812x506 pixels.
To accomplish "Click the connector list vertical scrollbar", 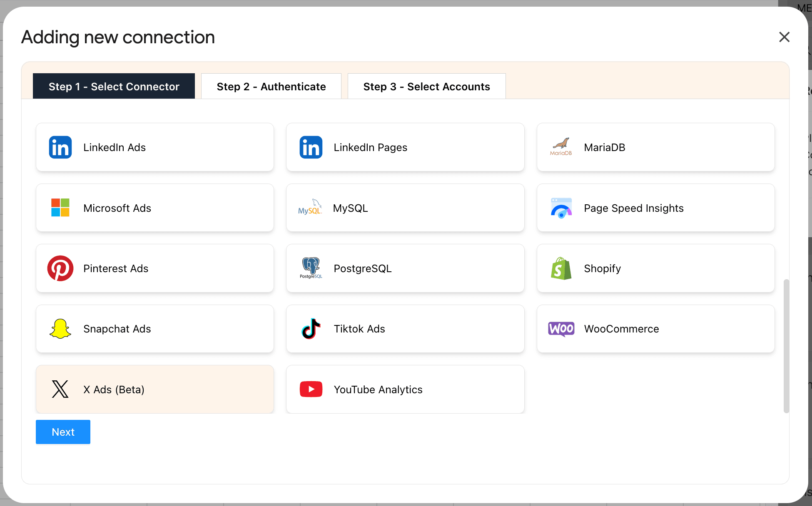I will (786, 345).
